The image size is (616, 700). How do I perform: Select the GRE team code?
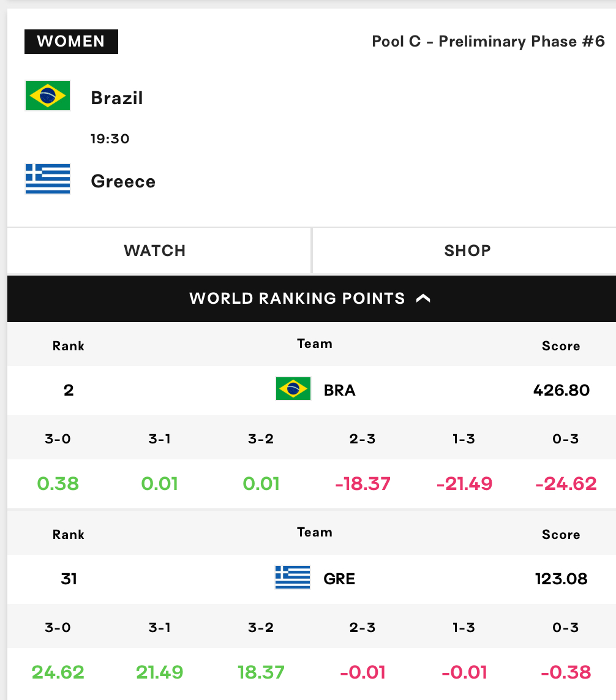pyautogui.click(x=339, y=579)
